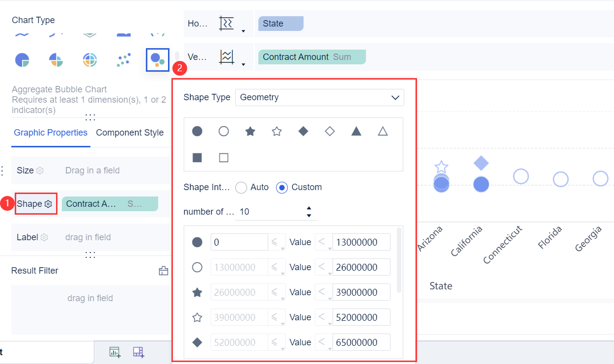
Task: Select the Auto shape interval option
Action: 241,188
